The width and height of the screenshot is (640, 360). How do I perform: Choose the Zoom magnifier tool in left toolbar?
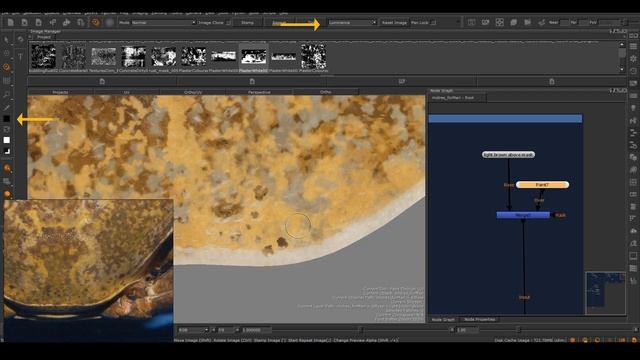pyautogui.click(x=7, y=94)
